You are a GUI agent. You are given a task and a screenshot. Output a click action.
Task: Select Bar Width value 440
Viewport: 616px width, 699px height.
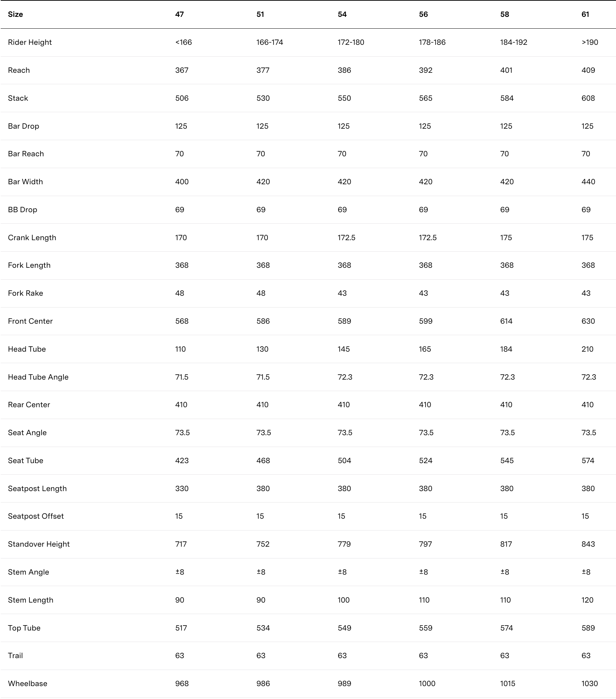588,182
